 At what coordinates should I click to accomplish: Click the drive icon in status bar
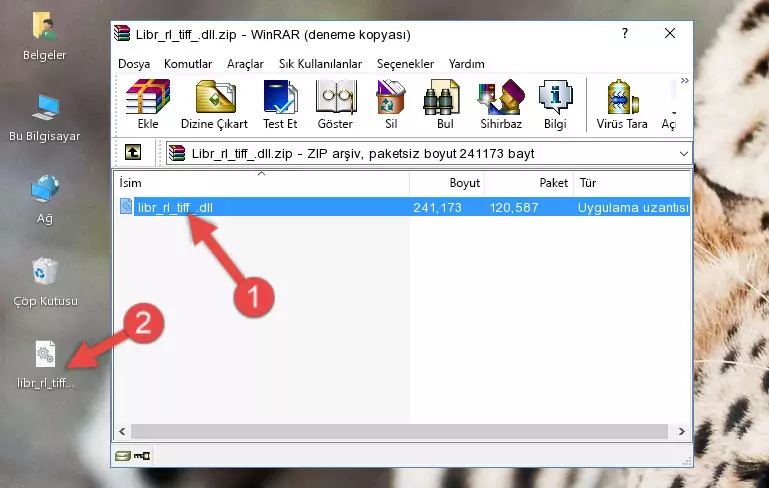[123, 456]
